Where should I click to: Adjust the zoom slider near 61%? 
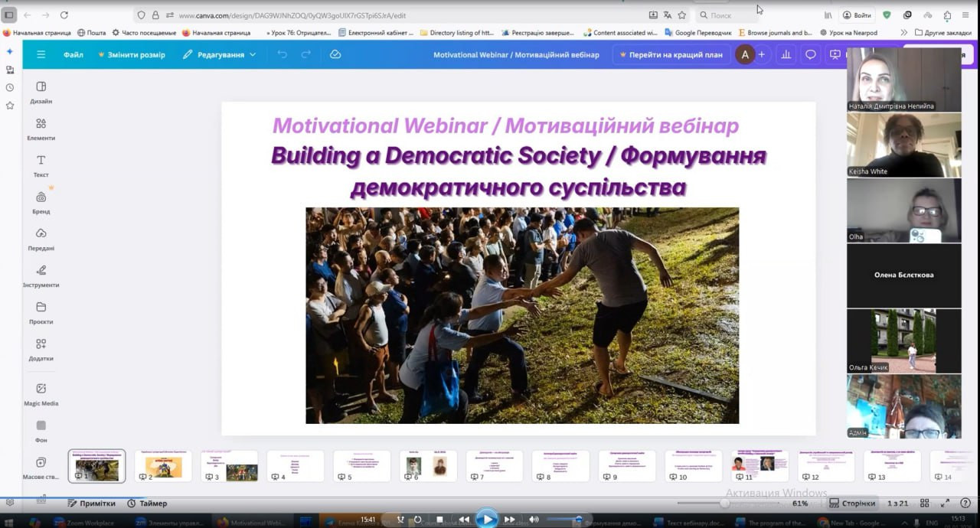pos(724,504)
